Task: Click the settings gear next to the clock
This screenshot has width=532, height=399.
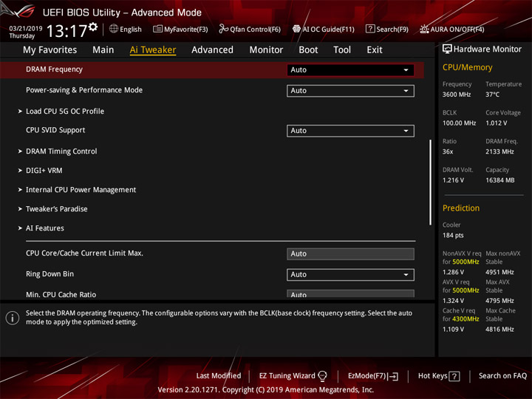Action: click(x=93, y=27)
